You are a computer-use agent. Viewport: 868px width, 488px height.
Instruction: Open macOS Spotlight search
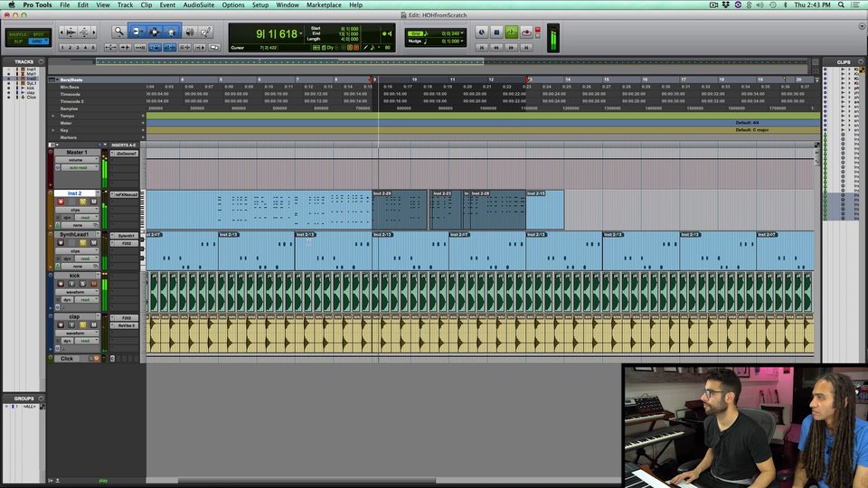tap(841, 5)
